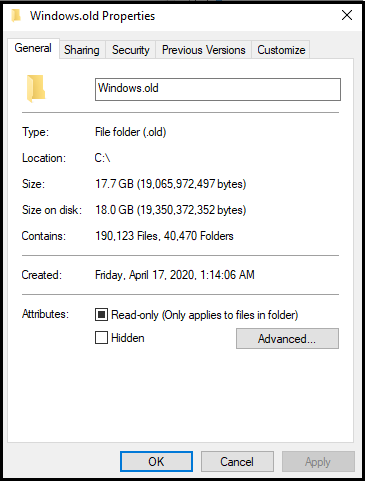
Task: Click the C:\ location text
Action: click(x=102, y=158)
